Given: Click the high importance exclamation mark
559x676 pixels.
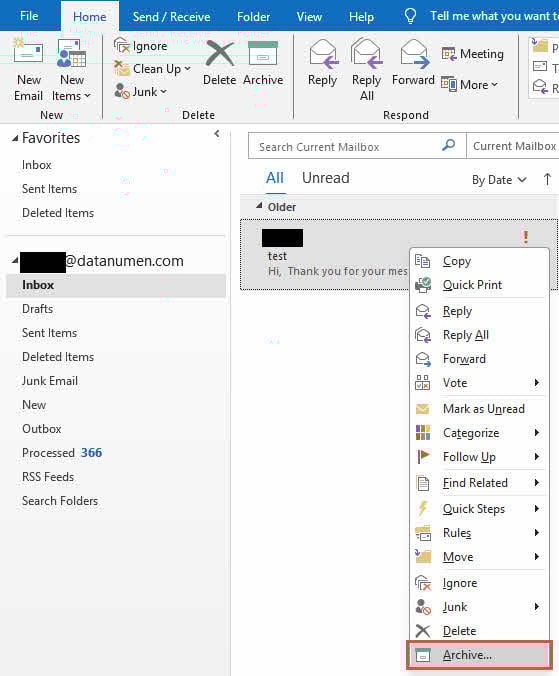Looking at the screenshot, I should coord(525,237).
